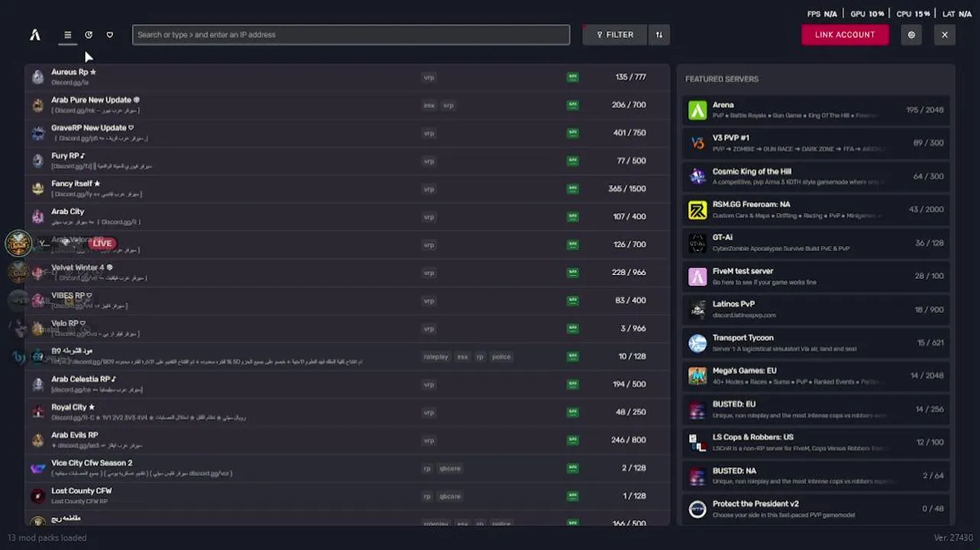Open settings gear icon
Image resolution: width=980 pixels, height=550 pixels.
point(911,34)
